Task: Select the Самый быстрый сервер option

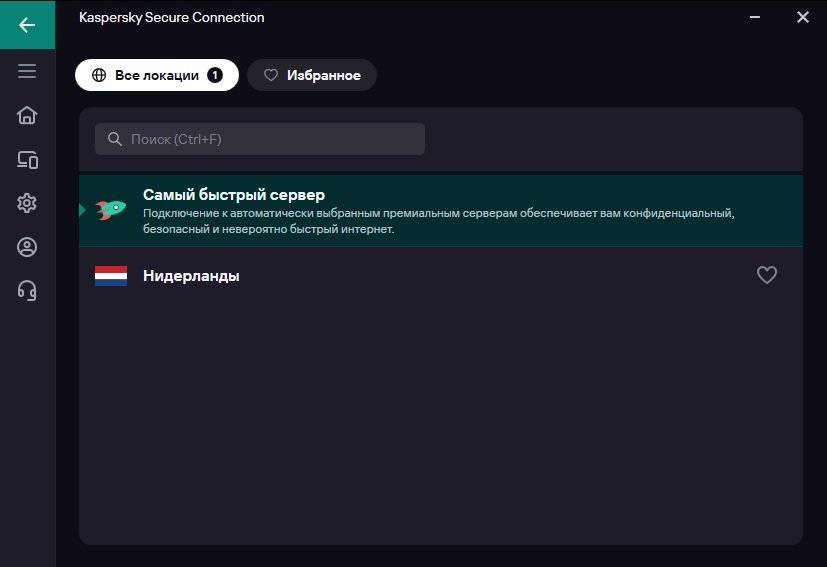Action: pos(441,210)
